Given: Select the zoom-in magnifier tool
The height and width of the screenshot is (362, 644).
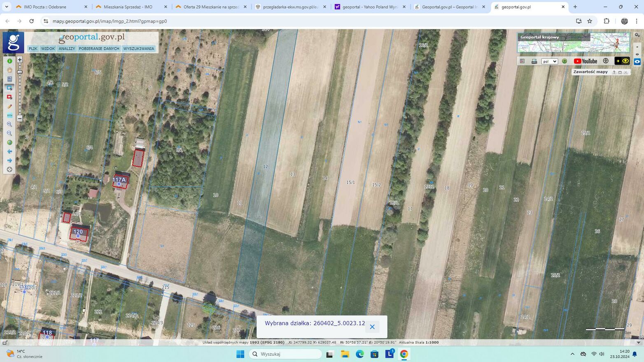Looking at the screenshot, I should [9, 124].
